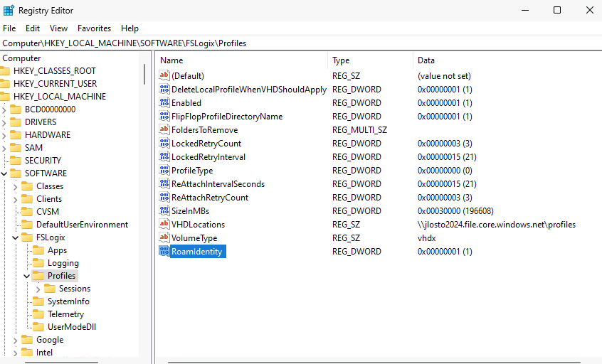Open the File menu
Image resolution: width=602 pixels, height=364 pixels.
tap(9, 28)
